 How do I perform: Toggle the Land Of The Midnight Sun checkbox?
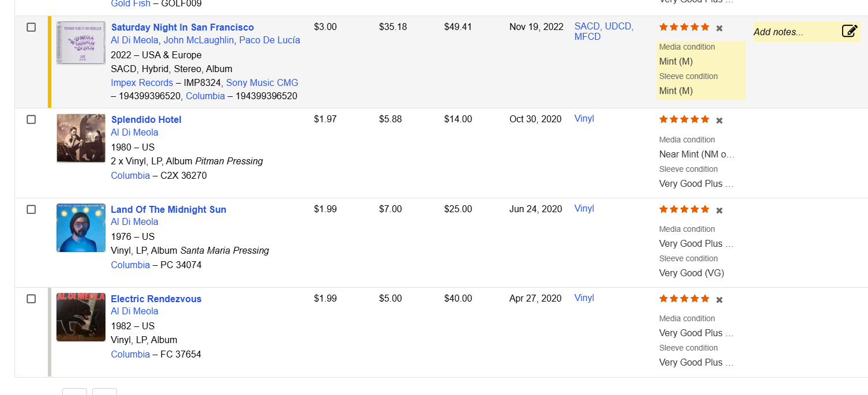[x=31, y=209]
